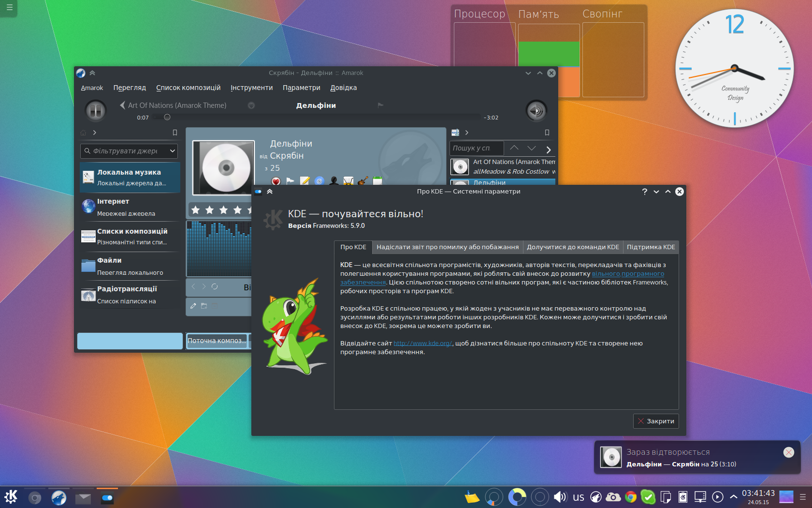
Task: Click the fourth star in the track rating
Action: point(237,210)
